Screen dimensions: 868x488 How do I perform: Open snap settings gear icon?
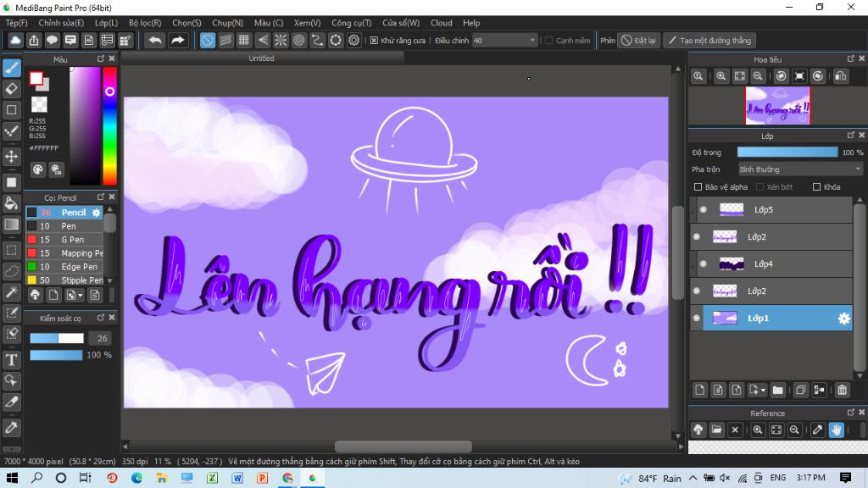pyautogui.click(x=353, y=41)
